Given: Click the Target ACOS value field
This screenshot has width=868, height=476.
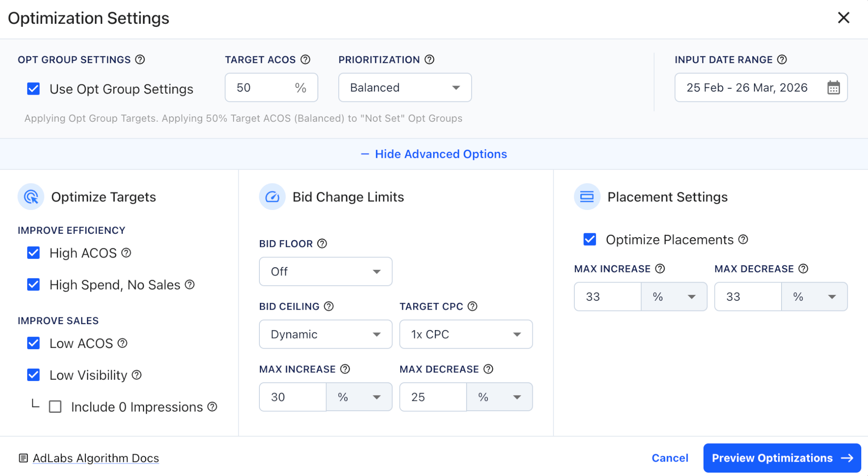Looking at the screenshot, I should 271,87.
